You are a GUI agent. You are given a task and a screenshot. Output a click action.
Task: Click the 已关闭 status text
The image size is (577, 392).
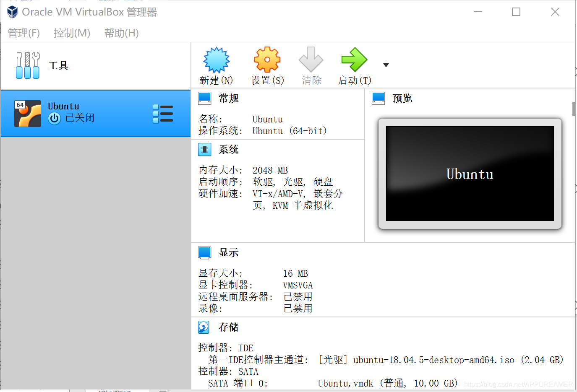80,118
